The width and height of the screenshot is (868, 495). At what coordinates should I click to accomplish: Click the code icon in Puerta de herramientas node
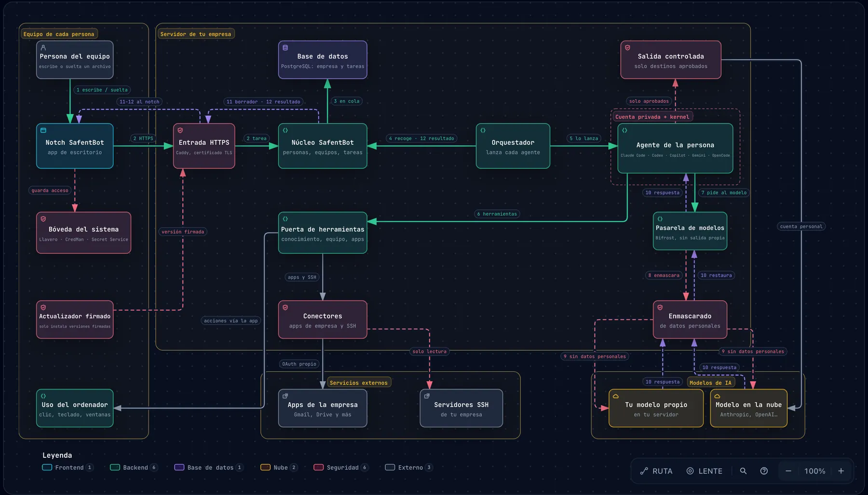tap(285, 219)
